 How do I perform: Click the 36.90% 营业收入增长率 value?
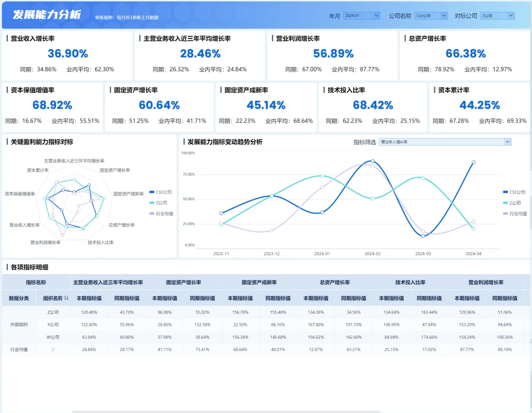click(x=67, y=54)
